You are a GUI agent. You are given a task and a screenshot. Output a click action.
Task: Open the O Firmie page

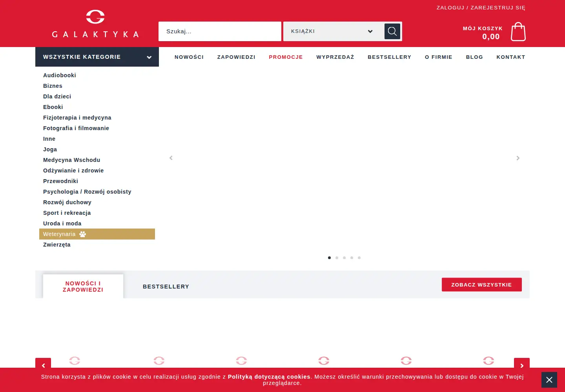click(439, 57)
